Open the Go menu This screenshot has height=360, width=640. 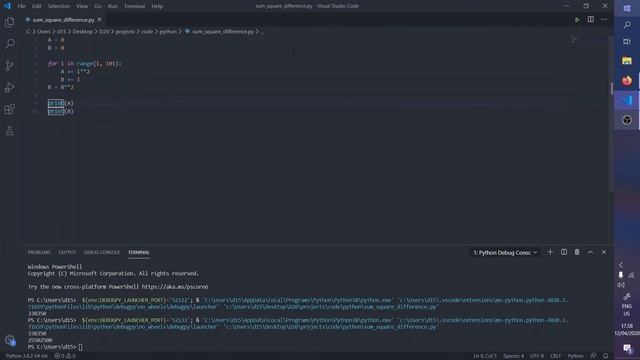click(x=98, y=6)
